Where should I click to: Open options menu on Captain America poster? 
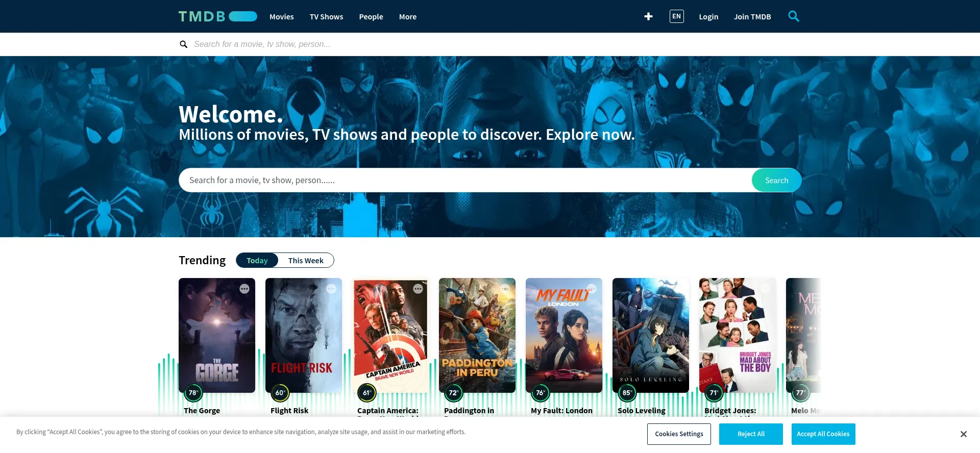coord(418,289)
